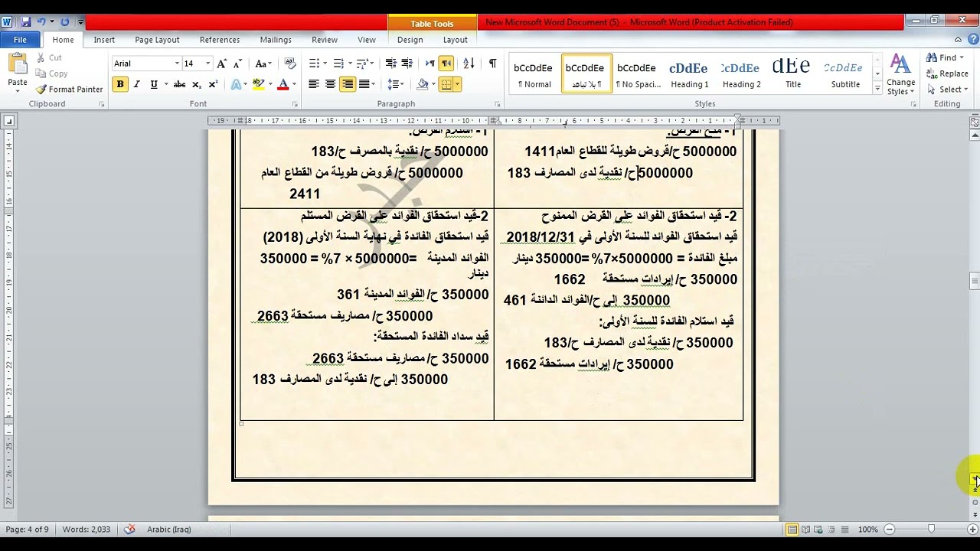Click the zoom slider handle

tap(931, 530)
